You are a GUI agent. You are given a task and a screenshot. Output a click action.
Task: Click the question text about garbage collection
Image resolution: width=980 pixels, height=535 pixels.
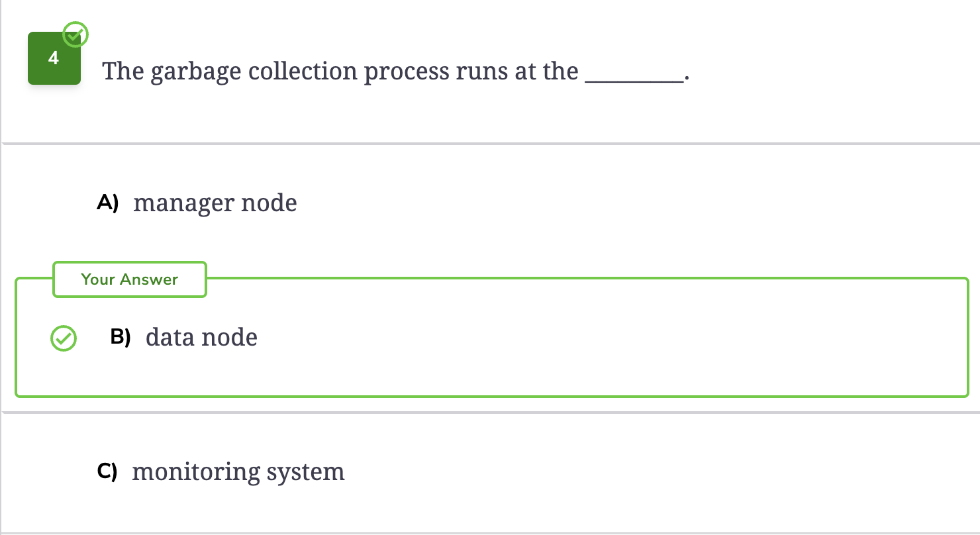pyautogui.click(x=395, y=72)
